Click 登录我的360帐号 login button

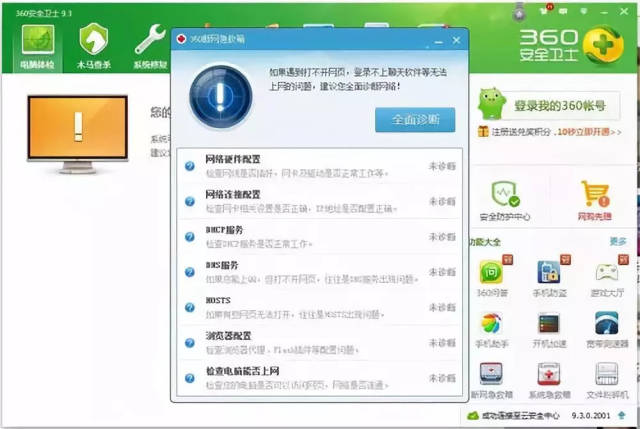click(x=559, y=106)
